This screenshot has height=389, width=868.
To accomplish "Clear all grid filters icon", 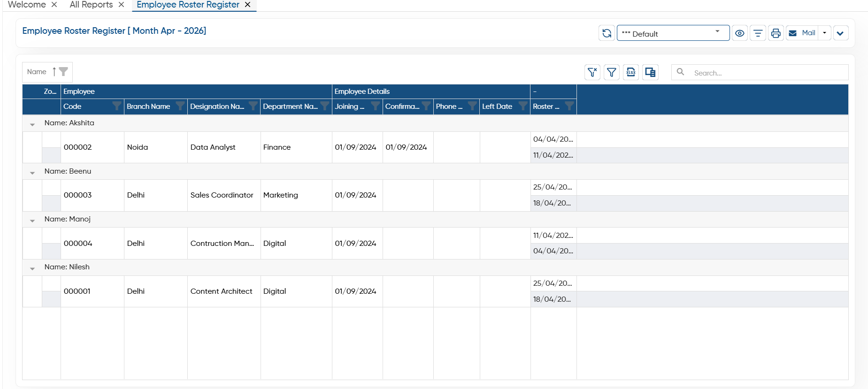I will 592,72.
